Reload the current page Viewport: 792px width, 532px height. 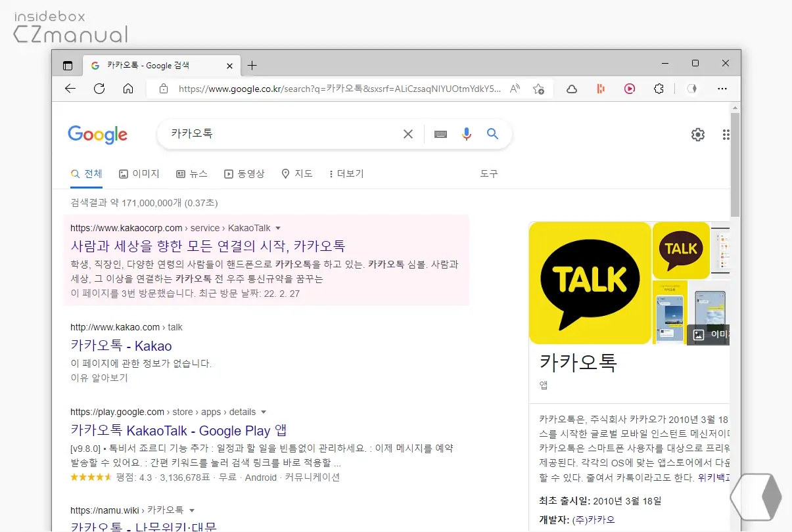[x=99, y=89]
